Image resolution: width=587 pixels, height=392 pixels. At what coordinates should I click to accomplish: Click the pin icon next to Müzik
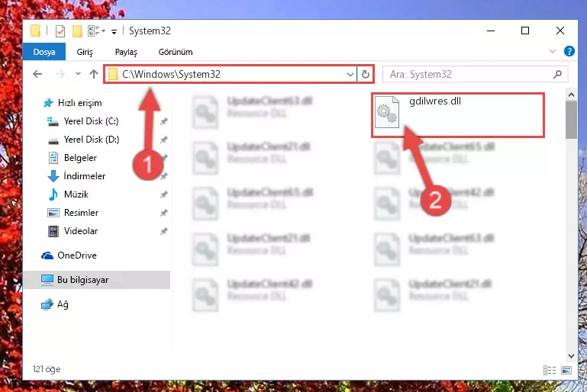163,194
